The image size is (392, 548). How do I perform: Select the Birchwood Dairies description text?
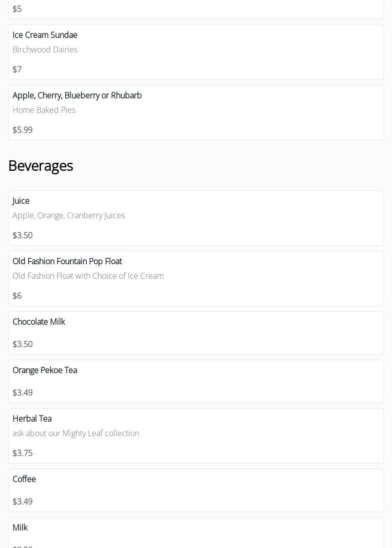click(45, 49)
